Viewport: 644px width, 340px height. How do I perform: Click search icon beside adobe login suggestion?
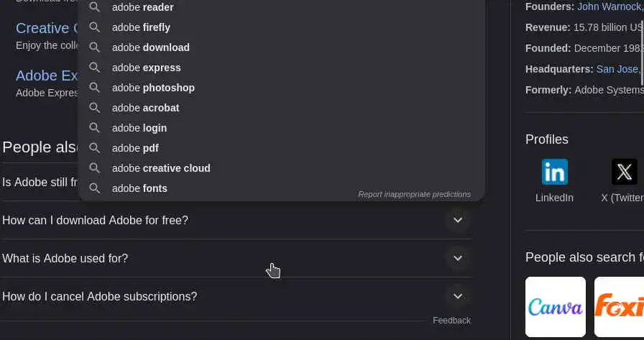(94, 128)
